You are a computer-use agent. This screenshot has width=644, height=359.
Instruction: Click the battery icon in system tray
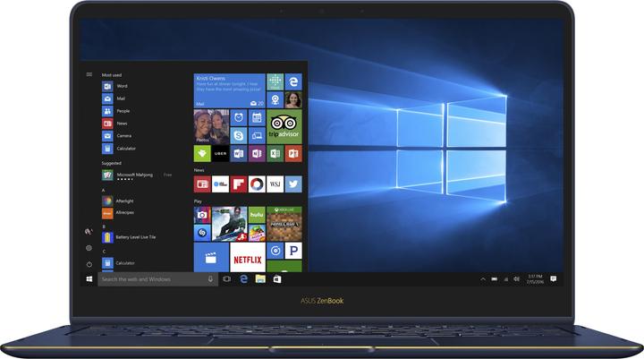[x=495, y=279]
